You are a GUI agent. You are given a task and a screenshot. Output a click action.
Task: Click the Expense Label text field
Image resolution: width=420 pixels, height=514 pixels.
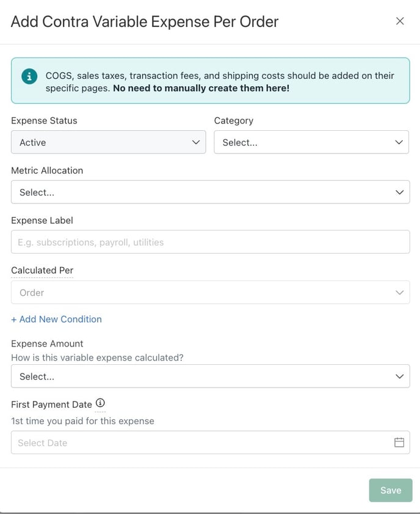point(210,242)
